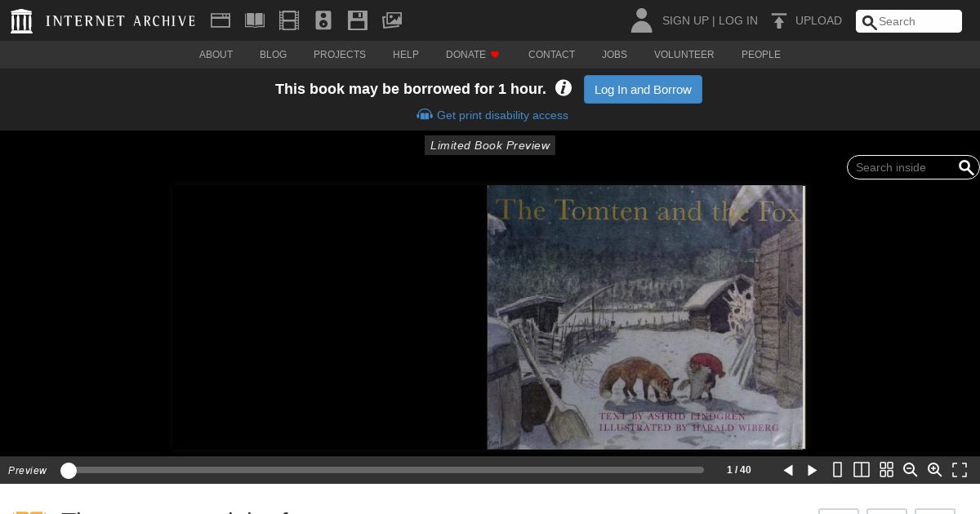The image size is (980, 514).
Task: Click the Preview label in the bottom bar
Action: tap(28, 470)
